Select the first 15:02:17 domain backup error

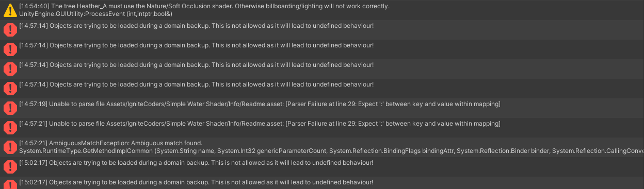coord(322,166)
